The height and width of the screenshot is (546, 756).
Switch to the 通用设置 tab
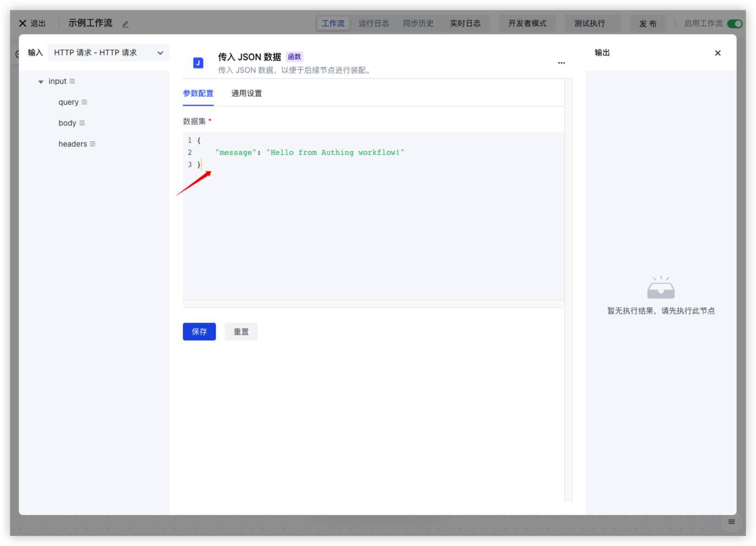pos(246,94)
